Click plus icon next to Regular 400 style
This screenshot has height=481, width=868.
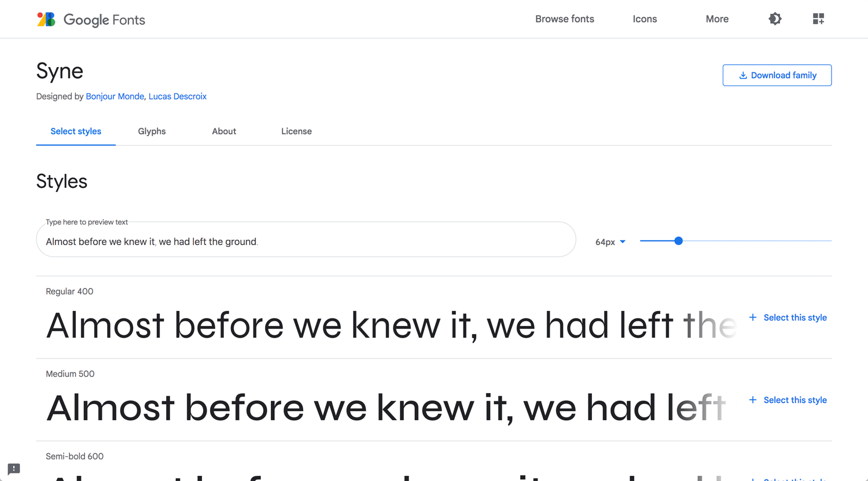click(752, 317)
